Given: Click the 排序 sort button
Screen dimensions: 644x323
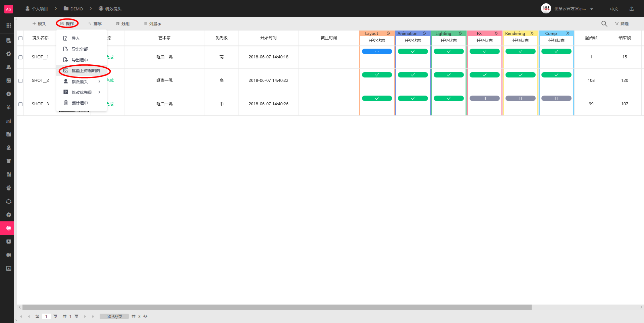Looking at the screenshot, I should coord(95,24).
